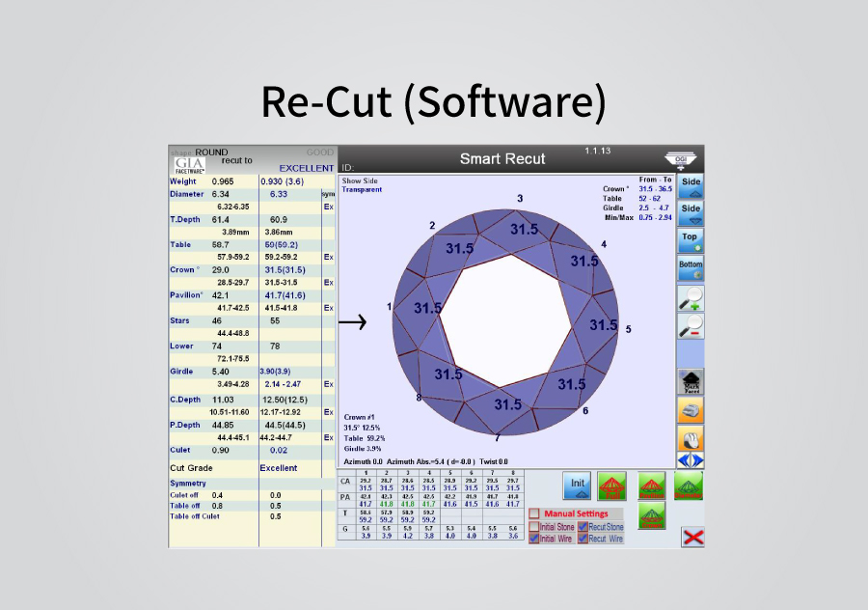The height and width of the screenshot is (610, 868).
Task: Click the blue left-right arrows control
Action: 691,459
